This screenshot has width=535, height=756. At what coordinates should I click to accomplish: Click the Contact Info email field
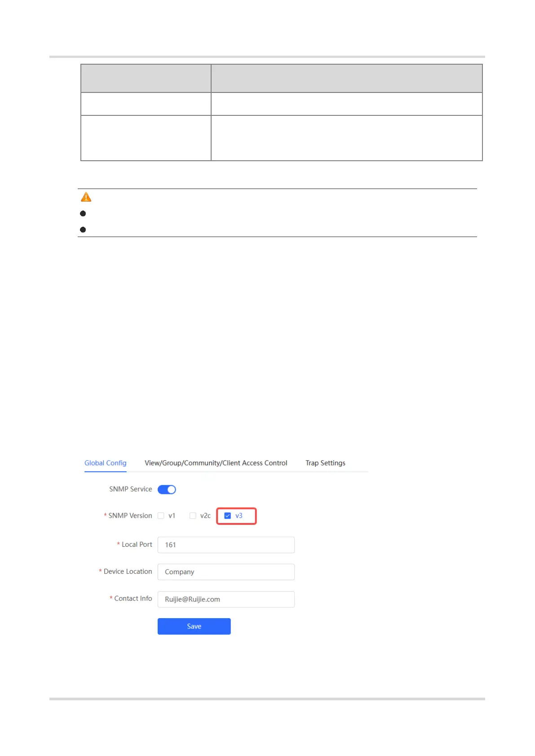[x=226, y=599]
